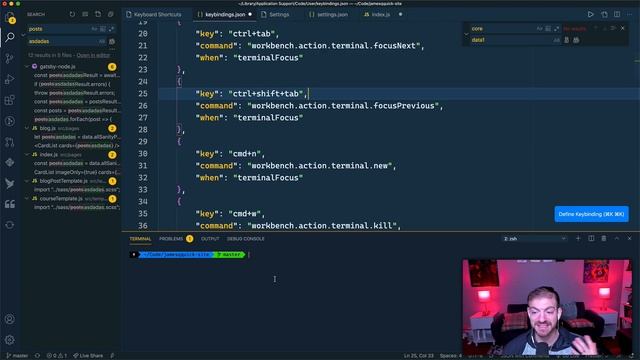The image size is (640, 360).
Task: Open the Explorer view in activity bar
Action: pos(10,18)
